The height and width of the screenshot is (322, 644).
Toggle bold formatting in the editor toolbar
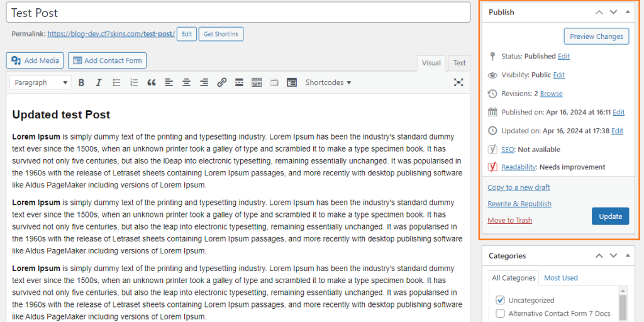(81, 82)
